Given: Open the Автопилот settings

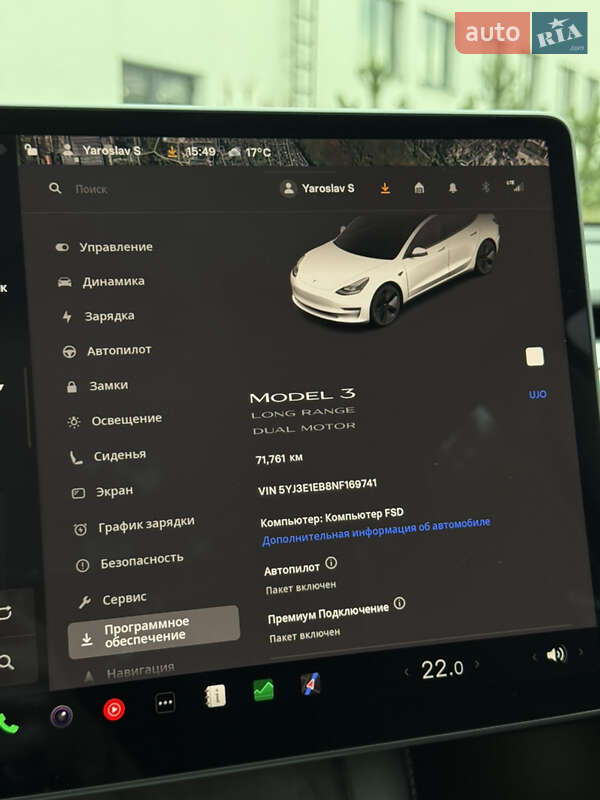Looking at the screenshot, I should [x=107, y=351].
